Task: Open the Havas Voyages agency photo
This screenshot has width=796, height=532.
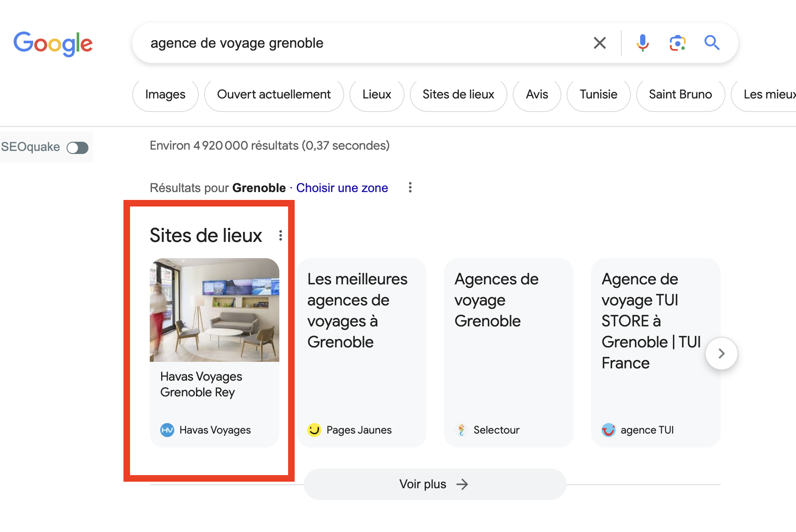Action: [215, 310]
